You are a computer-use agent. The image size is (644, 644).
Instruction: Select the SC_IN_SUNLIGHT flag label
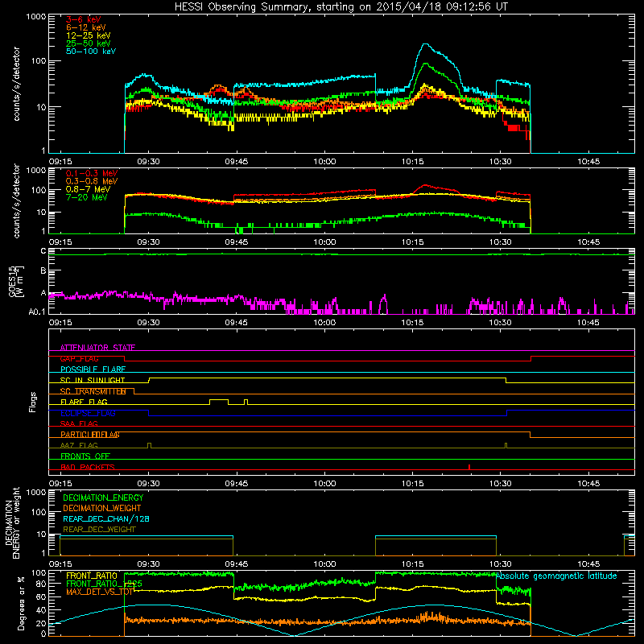[x=93, y=380]
